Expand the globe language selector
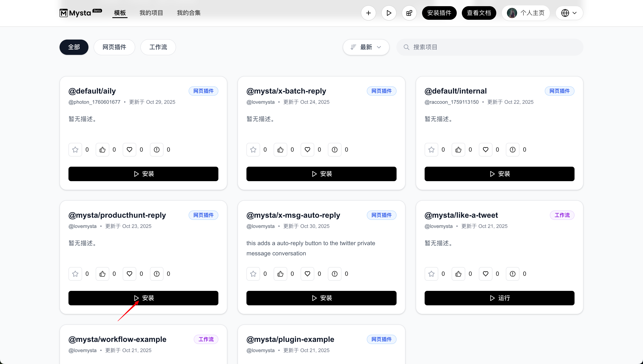Image resolution: width=643 pixels, height=364 pixels. (569, 13)
